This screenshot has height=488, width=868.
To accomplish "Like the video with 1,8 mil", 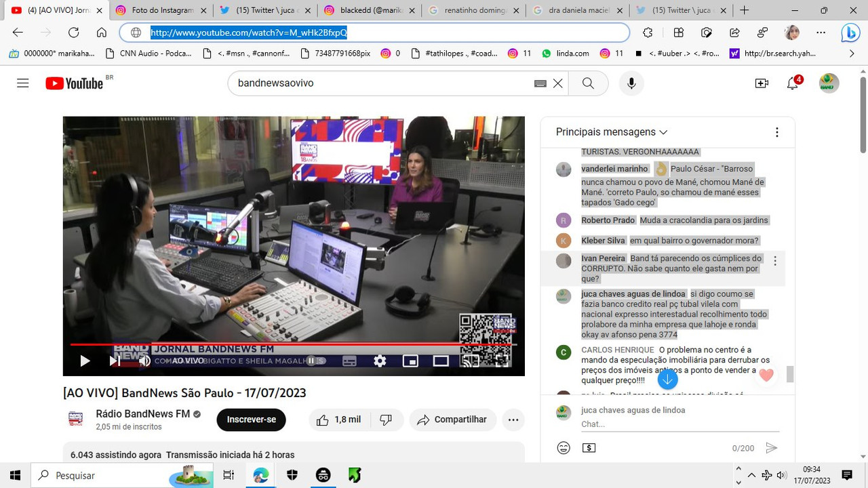I will [x=339, y=420].
